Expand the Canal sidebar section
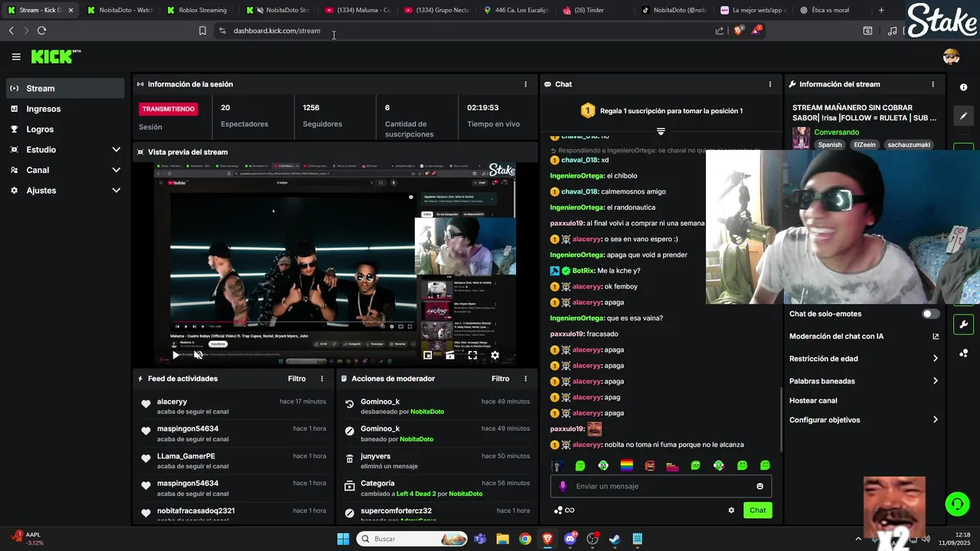980x551 pixels. (65, 170)
